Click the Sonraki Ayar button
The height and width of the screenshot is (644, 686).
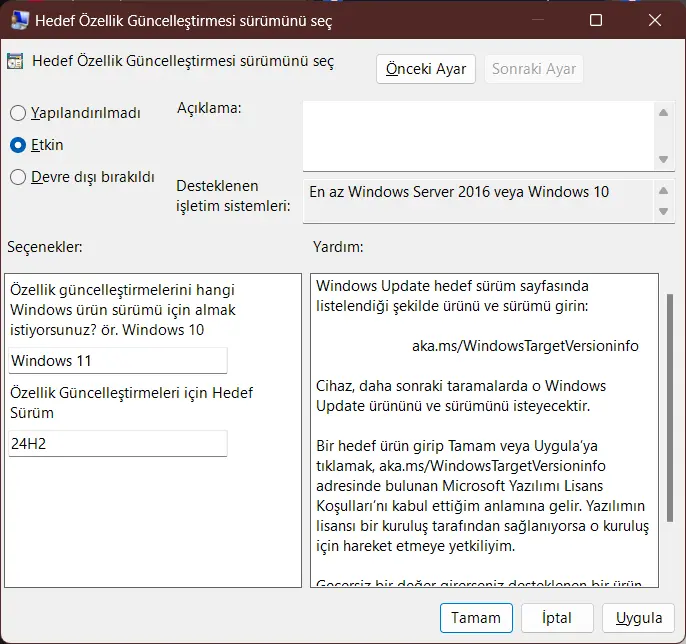(x=534, y=69)
